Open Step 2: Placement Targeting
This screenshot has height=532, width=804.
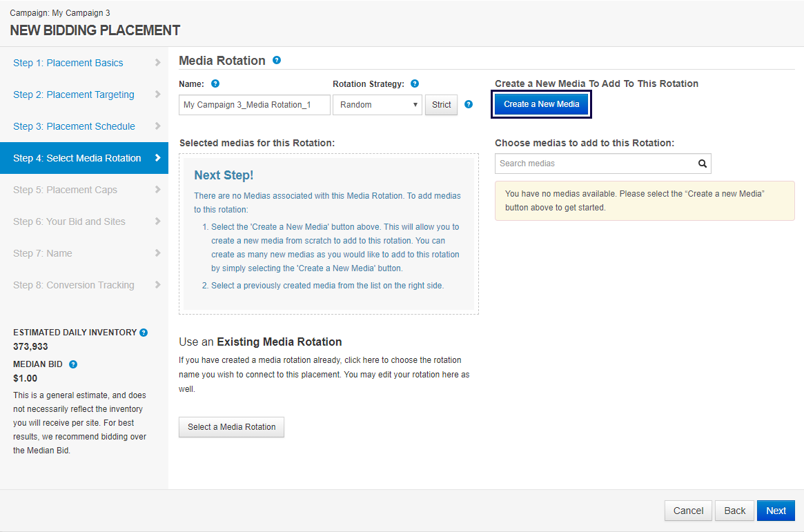[x=74, y=95]
